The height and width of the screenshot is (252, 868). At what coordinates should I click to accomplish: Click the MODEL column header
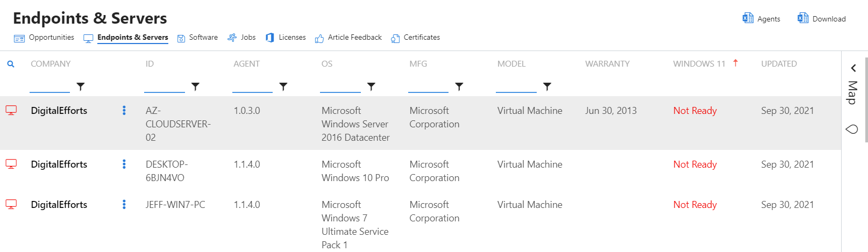(x=511, y=64)
